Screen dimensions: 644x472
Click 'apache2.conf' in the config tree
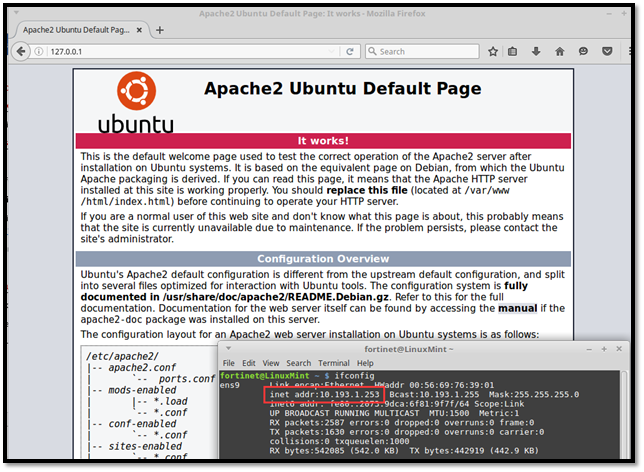tap(142, 368)
